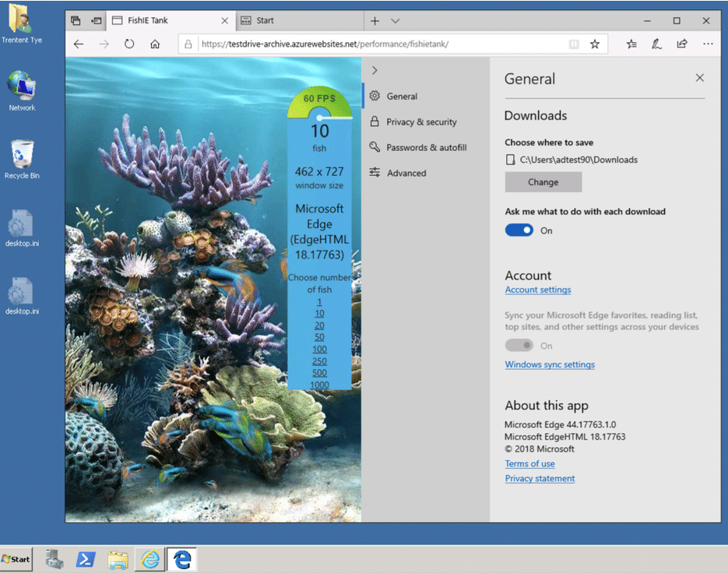Open the Settings and more menu
Screen dimensions: 728x573
[x=708, y=44]
